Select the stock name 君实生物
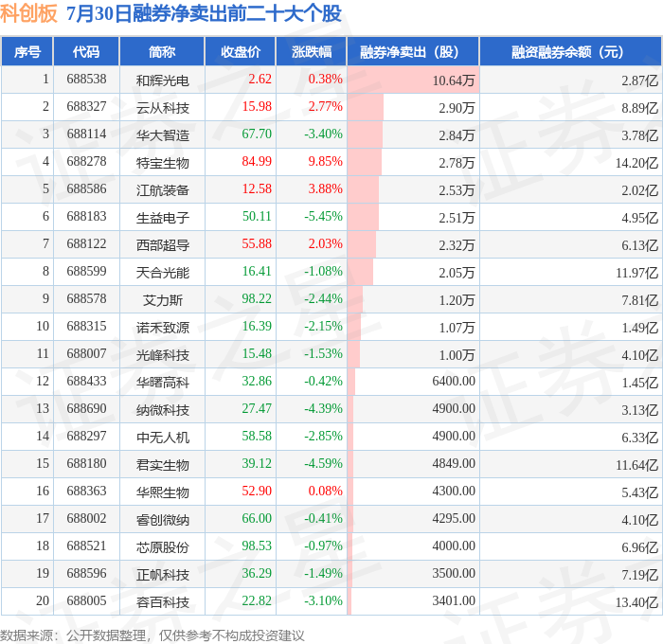663x644 pixels. point(162,465)
